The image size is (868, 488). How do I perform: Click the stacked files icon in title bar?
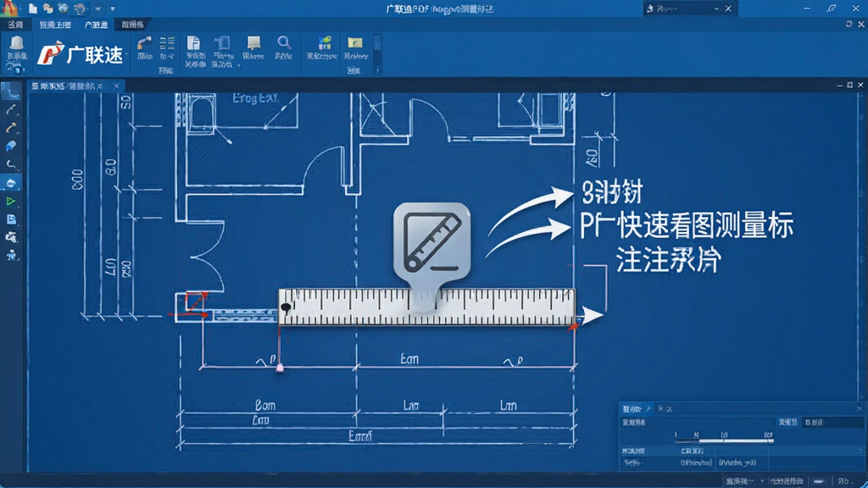point(48,8)
